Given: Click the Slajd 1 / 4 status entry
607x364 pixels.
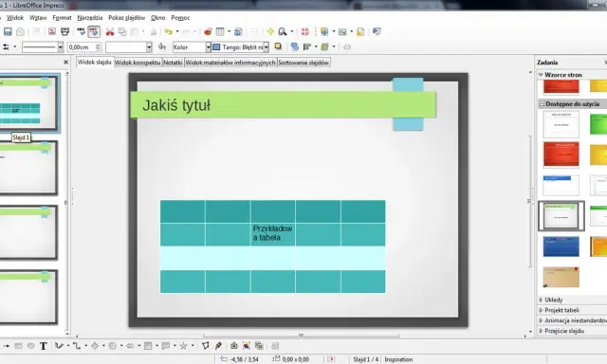Looking at the screenshot, I should pyautogui.click(x=366, y=359).
